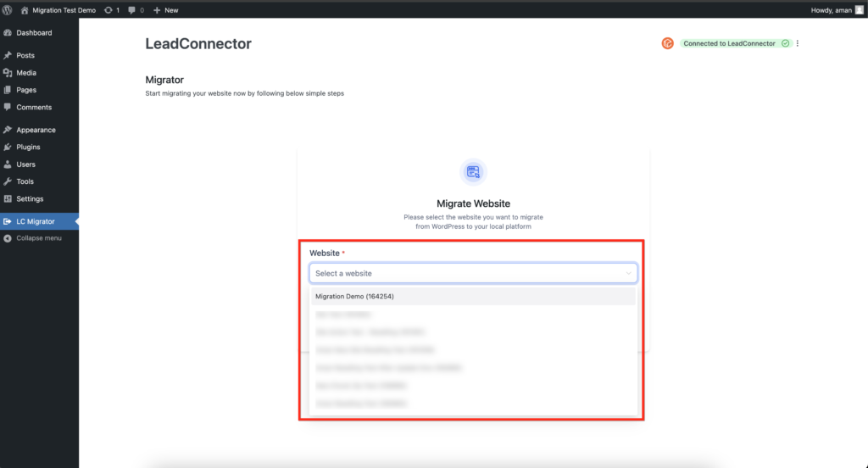Open the Pages menu
Screen dimensions: 868x468
pos(39,90)
